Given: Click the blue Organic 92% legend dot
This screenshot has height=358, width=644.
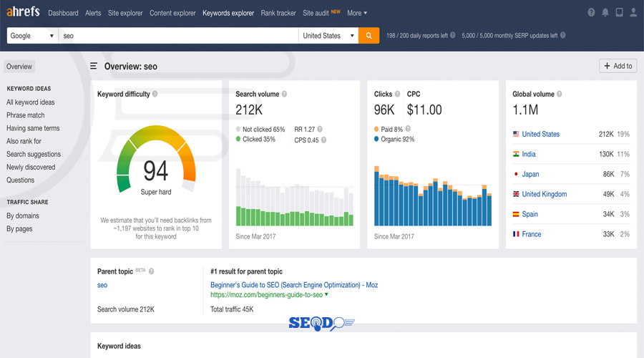Looking at the screenshot, I should (x=376, y=139).
